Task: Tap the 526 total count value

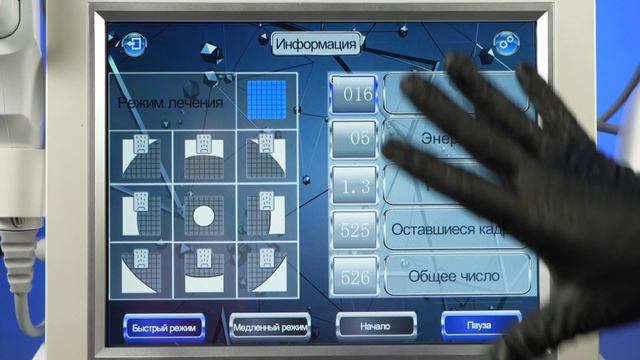Action: 354,276
